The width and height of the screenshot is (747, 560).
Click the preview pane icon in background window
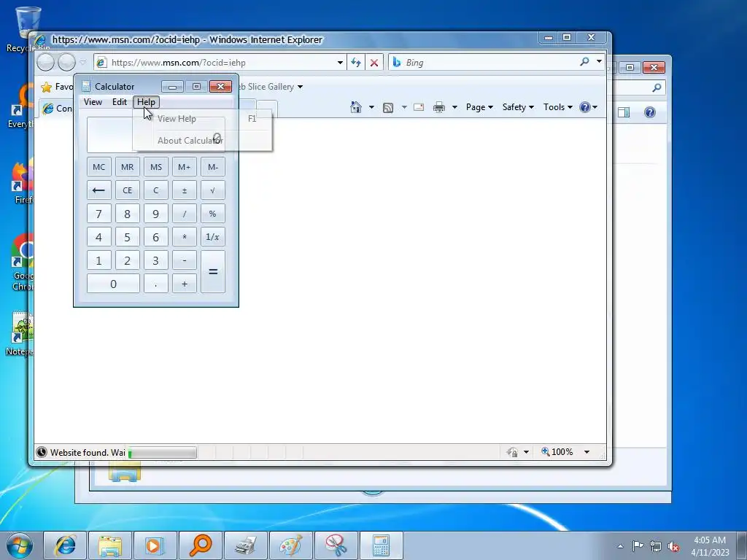pos(624,112)
